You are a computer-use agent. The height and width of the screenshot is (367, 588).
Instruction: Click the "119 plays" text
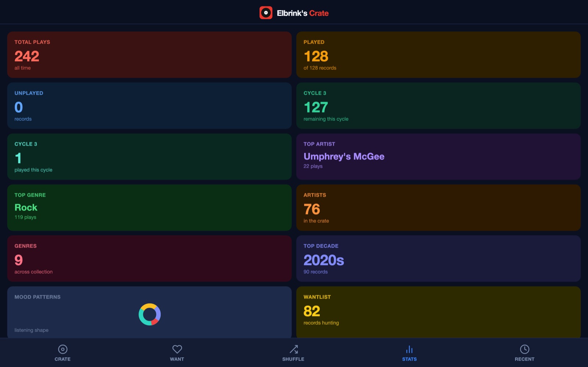[x=25, y=217]
